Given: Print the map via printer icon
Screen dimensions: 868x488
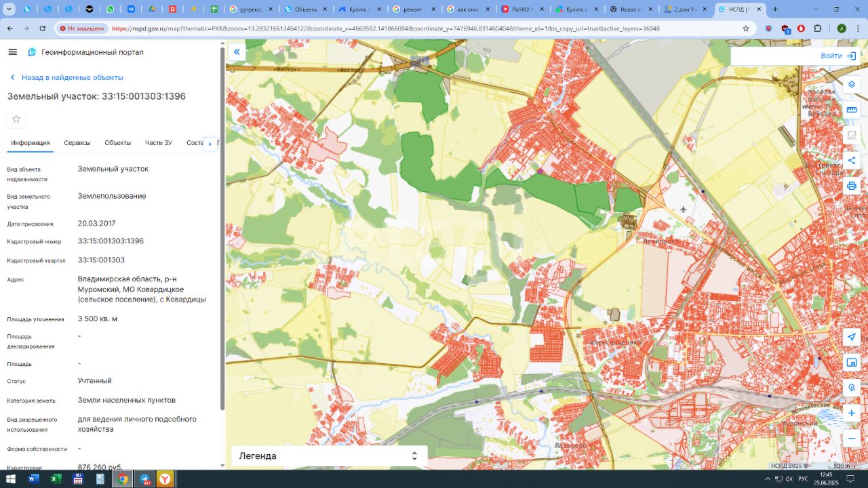Looking at the screenshot, I should [x=852, y=186].
